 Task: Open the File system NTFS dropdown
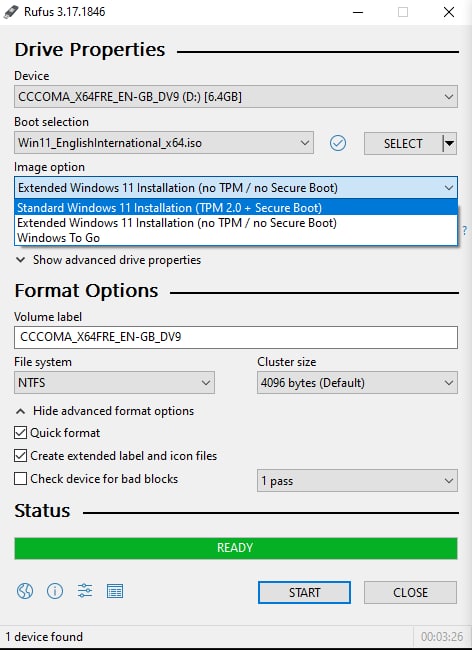114,382
